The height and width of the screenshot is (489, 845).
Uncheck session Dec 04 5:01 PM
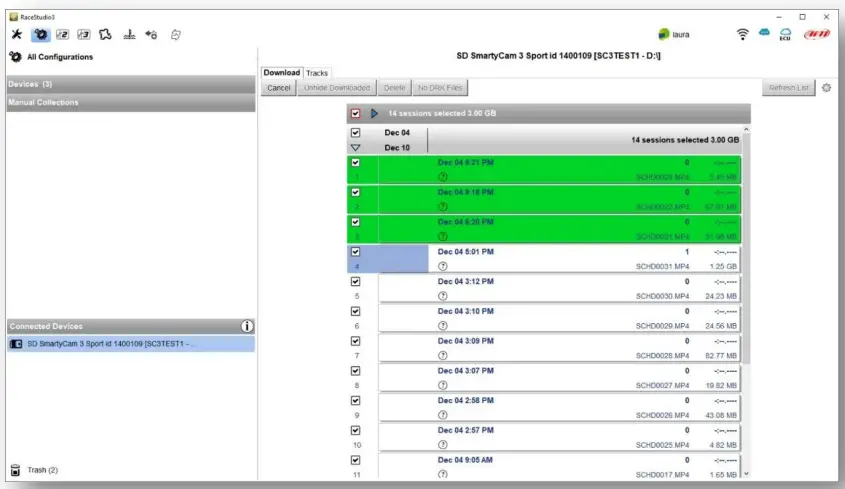pyautogui.click(x=355, y=252)
